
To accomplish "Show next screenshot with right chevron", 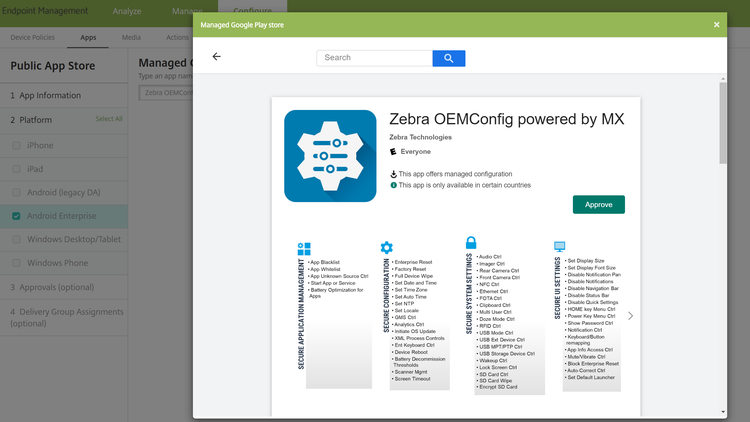I will [x=630, y=316].
